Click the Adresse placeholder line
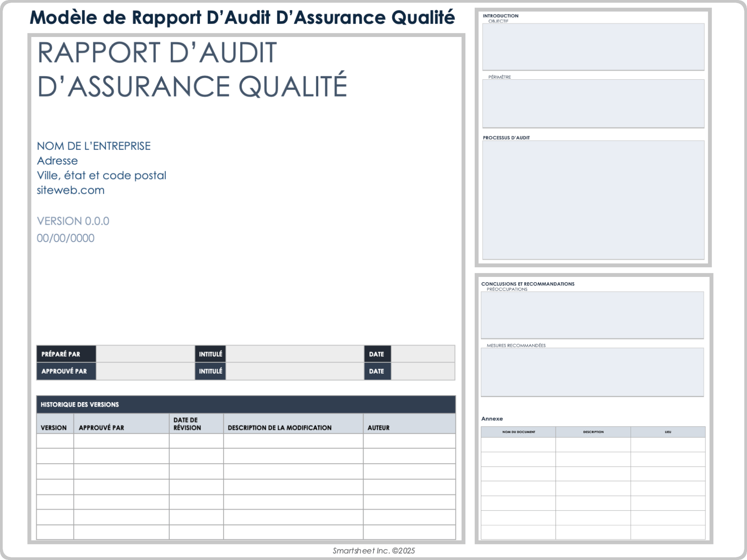The width and height of the screenshot is (747, 560). point(57,160)
